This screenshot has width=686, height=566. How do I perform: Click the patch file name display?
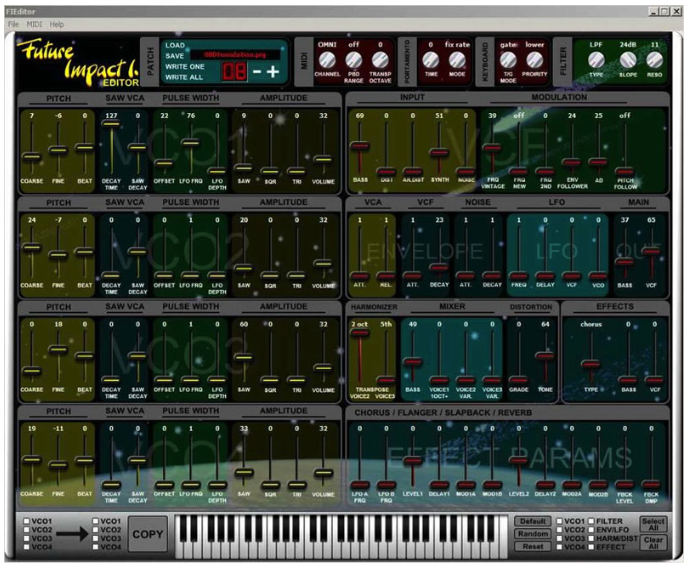click(x=235, y=55)
